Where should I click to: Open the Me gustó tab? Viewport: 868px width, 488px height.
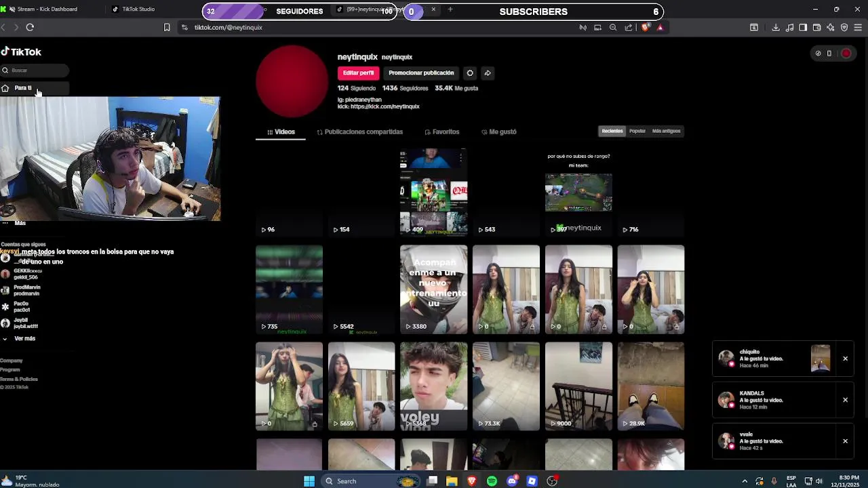coord(498,131)
